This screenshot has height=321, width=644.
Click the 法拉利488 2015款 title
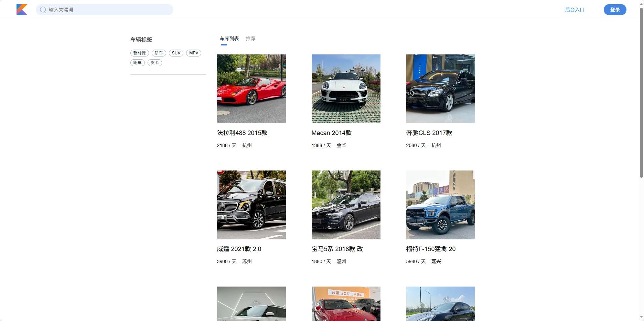(242, 133)
